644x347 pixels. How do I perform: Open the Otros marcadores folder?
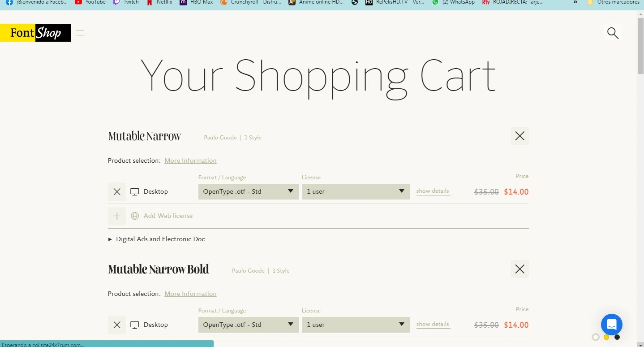[613, 2]
